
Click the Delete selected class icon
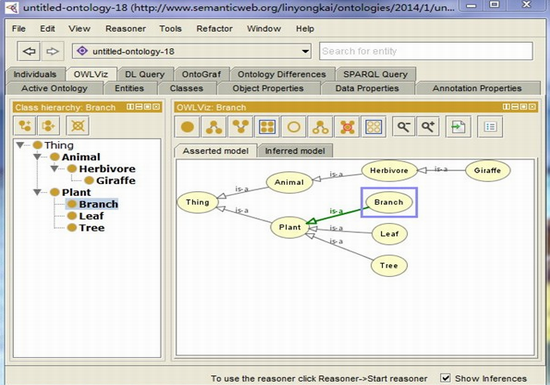click(x=78, y=126)
